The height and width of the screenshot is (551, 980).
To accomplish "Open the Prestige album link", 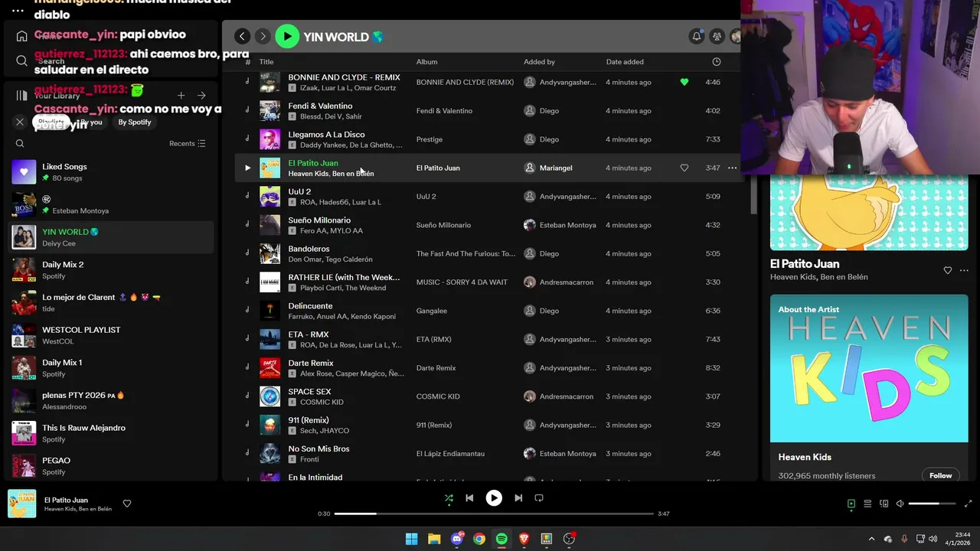I will pyautogui.click(x=430, y=139).
